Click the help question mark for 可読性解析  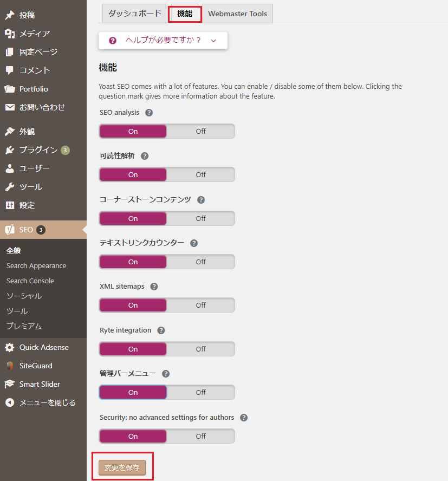pos(145,156)
